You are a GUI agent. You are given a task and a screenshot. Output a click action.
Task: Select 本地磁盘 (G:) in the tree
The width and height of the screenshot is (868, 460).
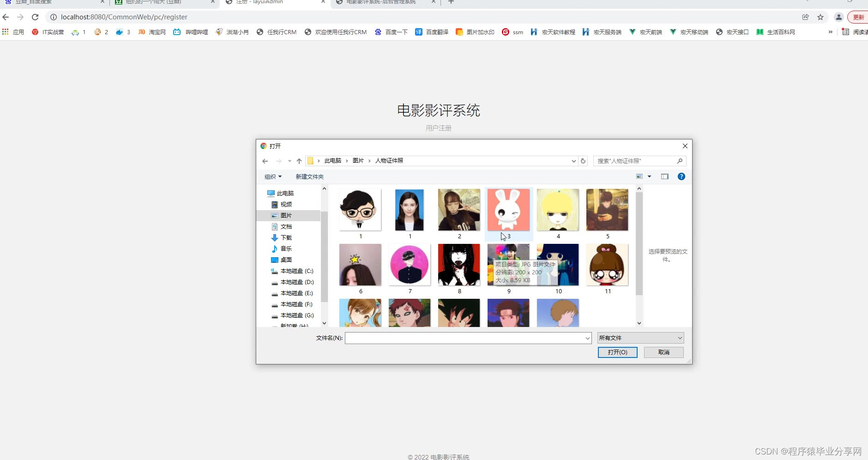point(292,315)
